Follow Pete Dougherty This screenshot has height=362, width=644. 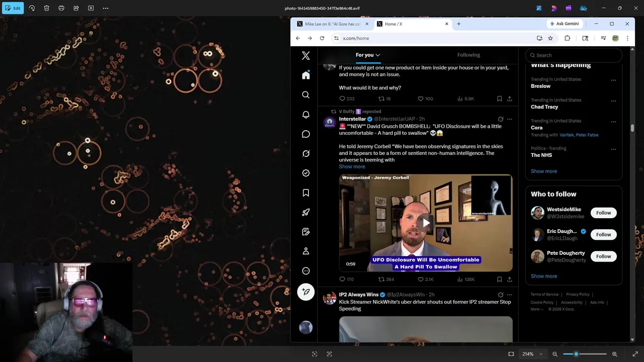[x=603, y=256]
